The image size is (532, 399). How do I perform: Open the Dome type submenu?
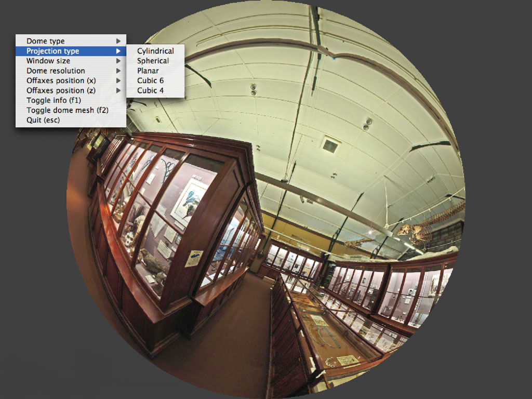pyautogui.click(x=71, y=41)
